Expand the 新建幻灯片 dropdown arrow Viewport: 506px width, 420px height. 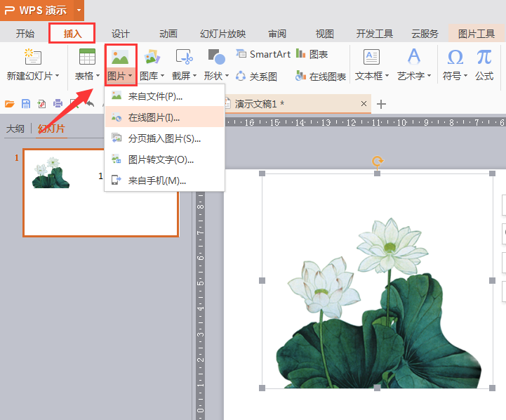point(57,76)
